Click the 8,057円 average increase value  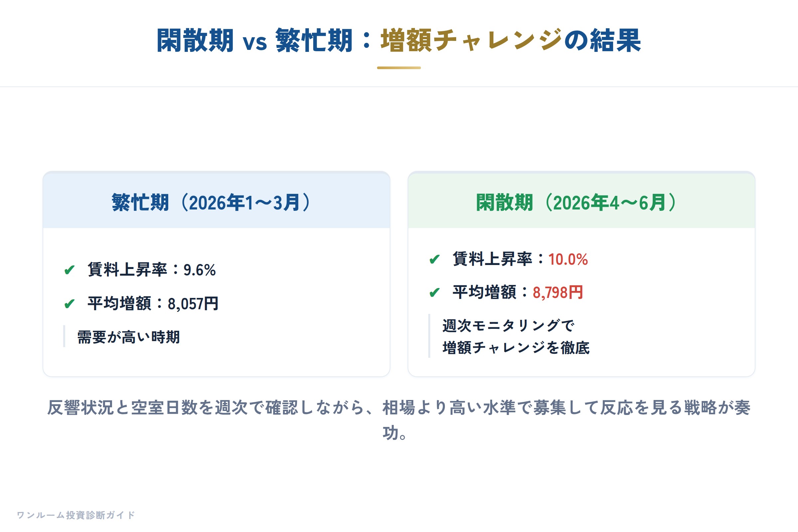coord(193,304)
